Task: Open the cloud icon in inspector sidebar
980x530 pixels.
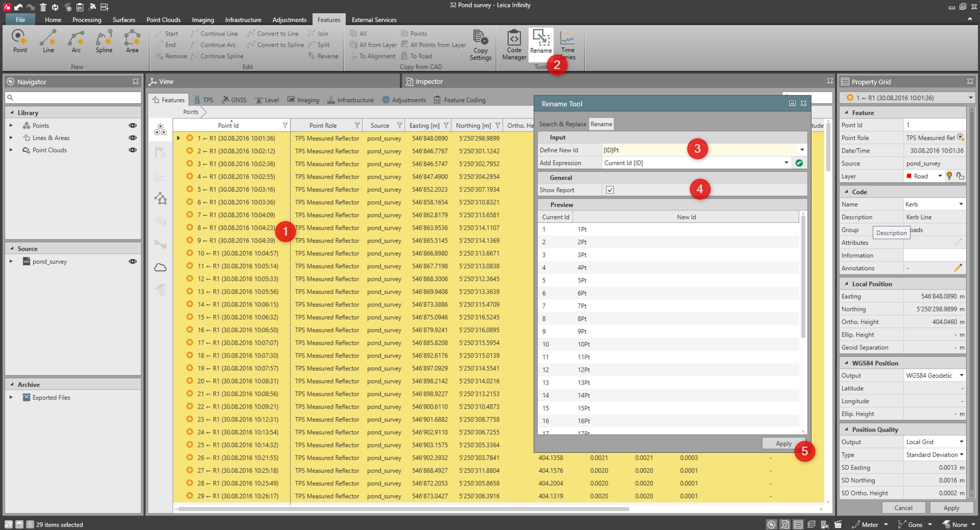Action: (160, 267)
